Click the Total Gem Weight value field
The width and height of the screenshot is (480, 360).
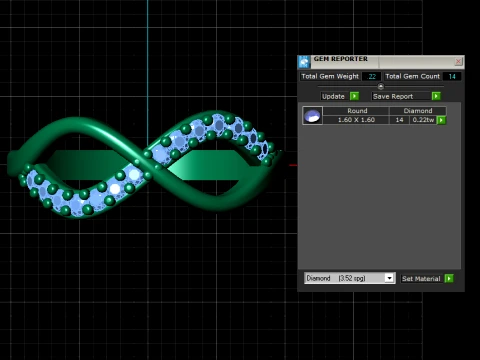click(372, 76)
